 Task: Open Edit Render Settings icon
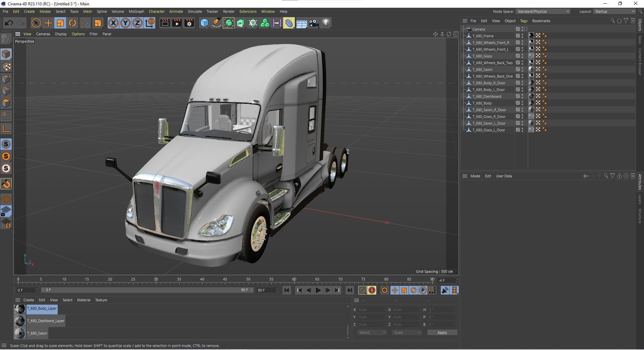click(x=189, y=23)
